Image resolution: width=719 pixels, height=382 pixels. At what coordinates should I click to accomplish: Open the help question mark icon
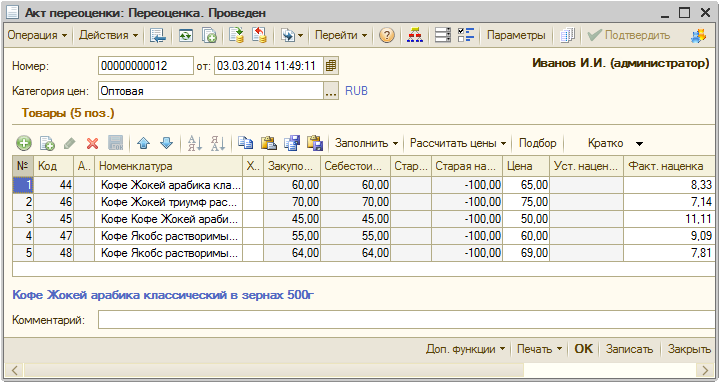(387, 35)
